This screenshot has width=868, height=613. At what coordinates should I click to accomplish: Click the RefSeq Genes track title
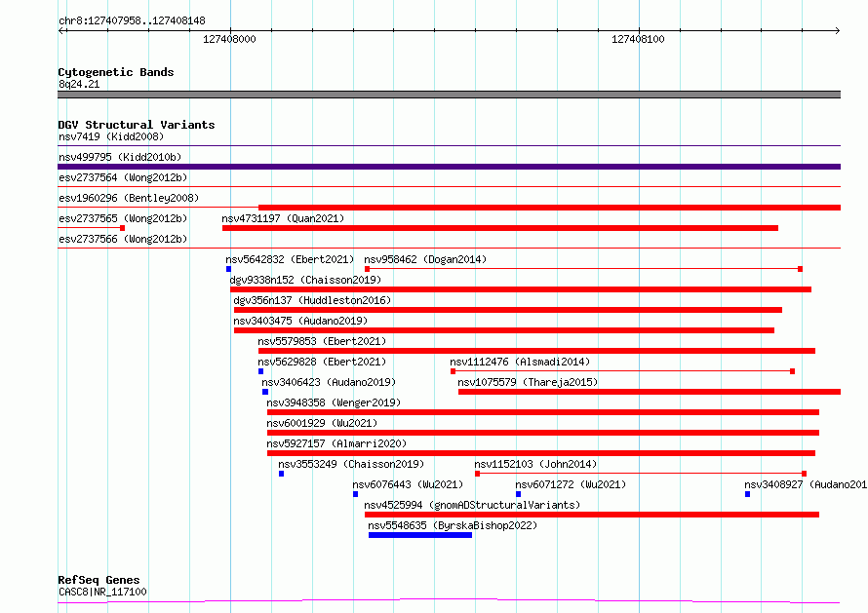pos(99,580)
